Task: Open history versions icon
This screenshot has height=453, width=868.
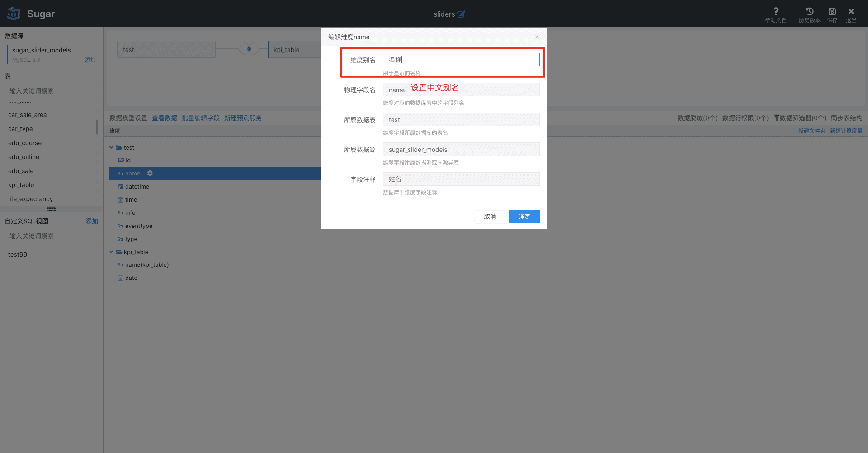Action: click(809, 11)
